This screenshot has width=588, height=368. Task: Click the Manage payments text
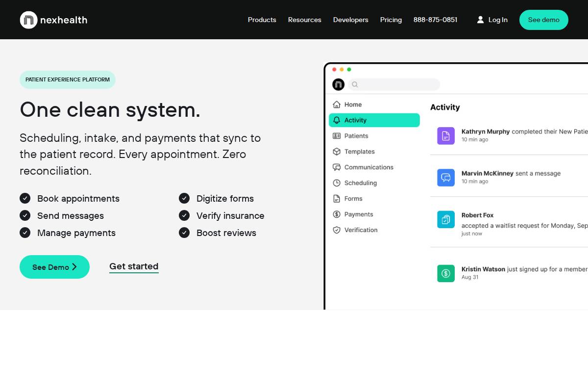coord(76,233)
